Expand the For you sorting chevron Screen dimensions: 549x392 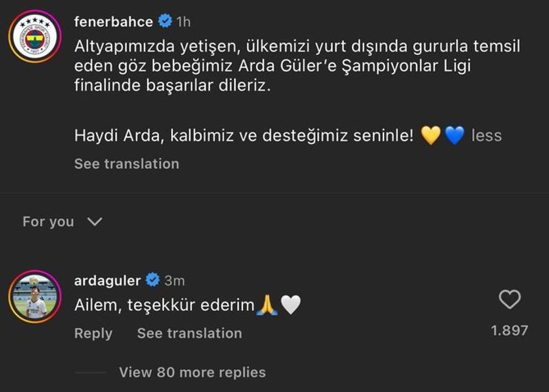coord(95,222)
